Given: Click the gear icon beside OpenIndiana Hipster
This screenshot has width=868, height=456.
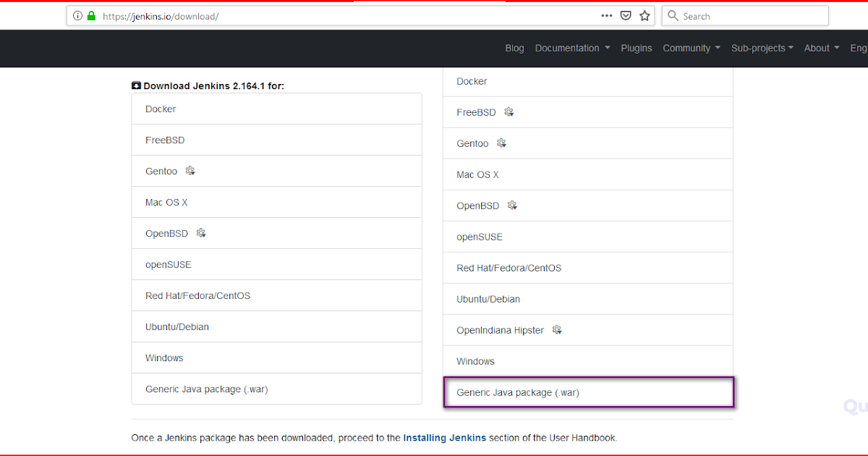Looking at the screenshot, I should click(557, 330).
